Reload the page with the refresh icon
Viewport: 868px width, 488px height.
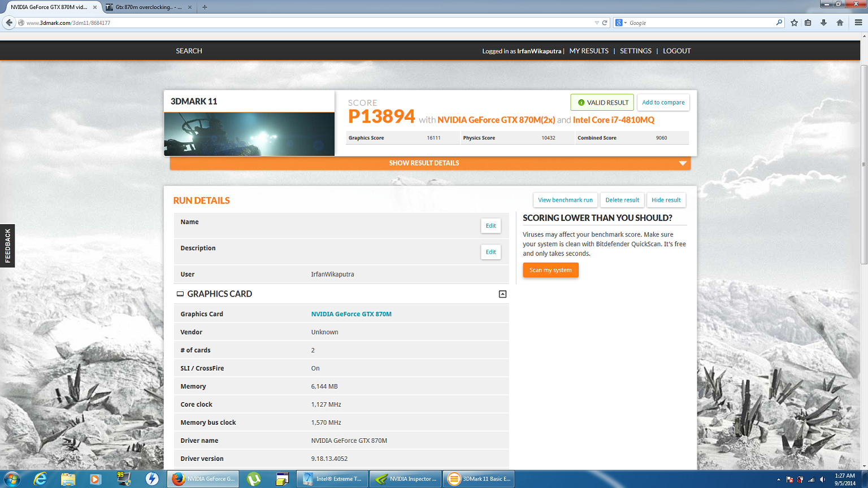605,23
